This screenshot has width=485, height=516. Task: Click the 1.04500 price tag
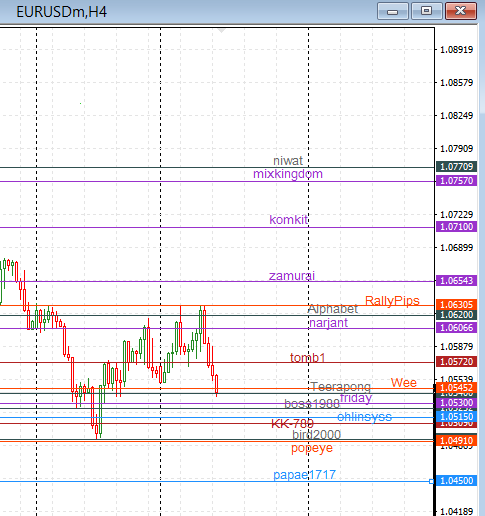[456, 481]
